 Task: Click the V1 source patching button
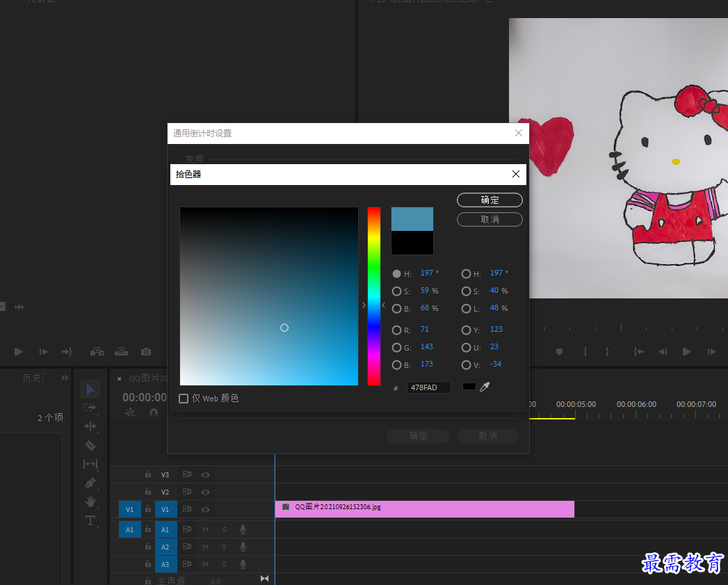129,509
